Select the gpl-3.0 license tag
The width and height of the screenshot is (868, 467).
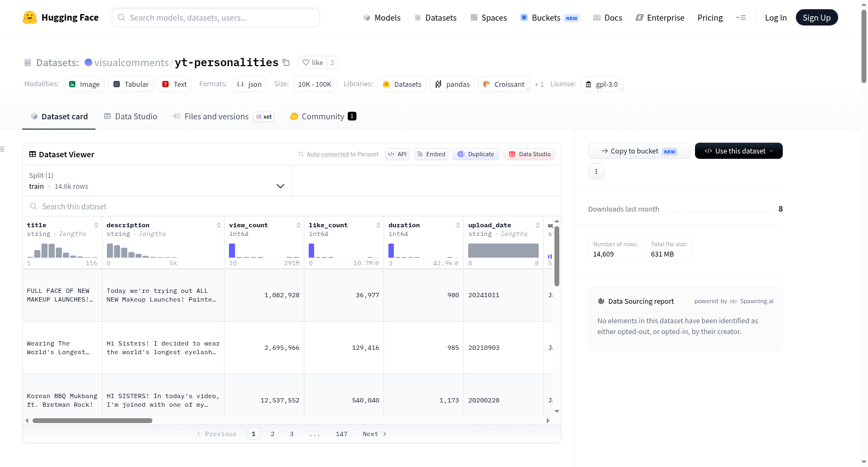[602, 84]
